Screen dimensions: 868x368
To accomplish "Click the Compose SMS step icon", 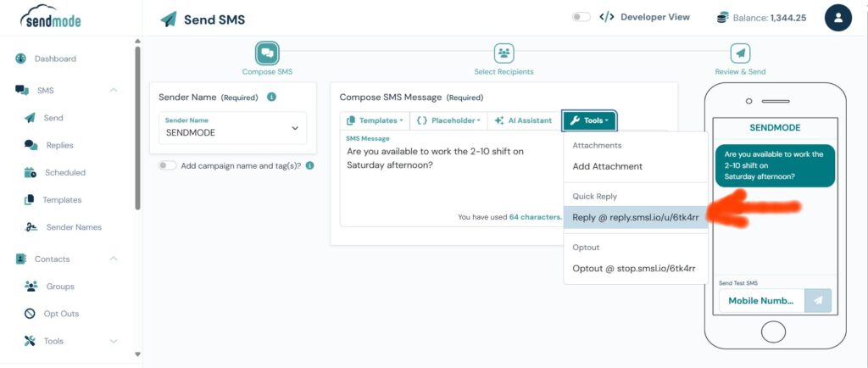I will click(267, 53).
